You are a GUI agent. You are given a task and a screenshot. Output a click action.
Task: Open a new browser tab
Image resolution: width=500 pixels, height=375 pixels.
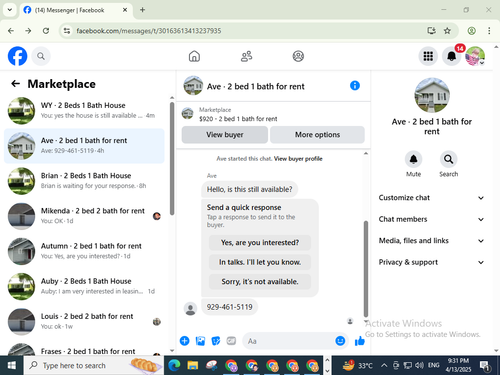[142, 10]
